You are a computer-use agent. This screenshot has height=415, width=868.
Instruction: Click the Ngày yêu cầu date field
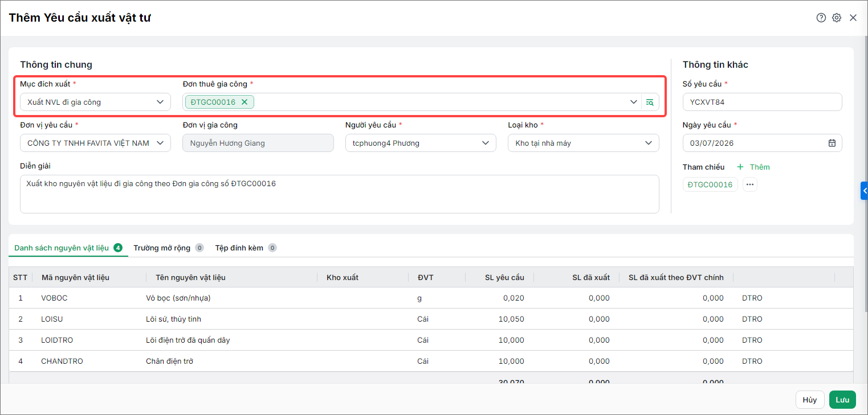pos(763,143)
